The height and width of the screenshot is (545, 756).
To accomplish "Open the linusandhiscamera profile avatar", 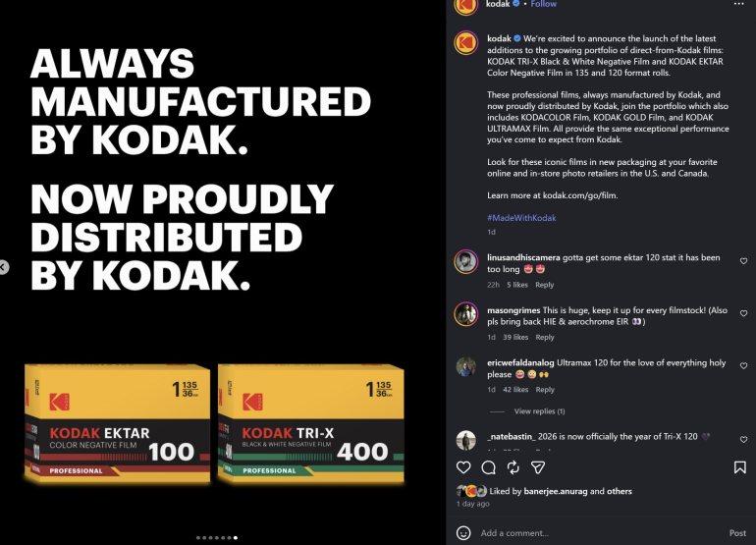I will pyautogui.click(x=466, y=261).
